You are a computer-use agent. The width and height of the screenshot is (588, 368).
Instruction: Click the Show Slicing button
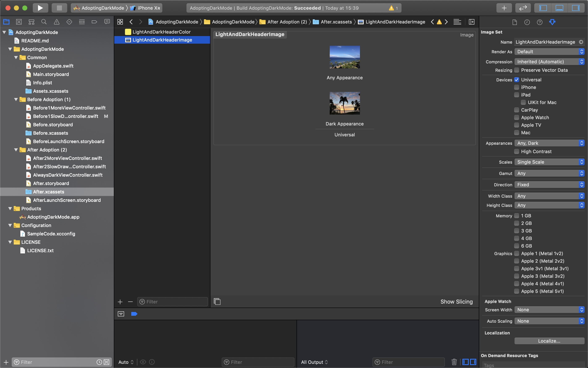pyautogui.click(x=457, y=302)
